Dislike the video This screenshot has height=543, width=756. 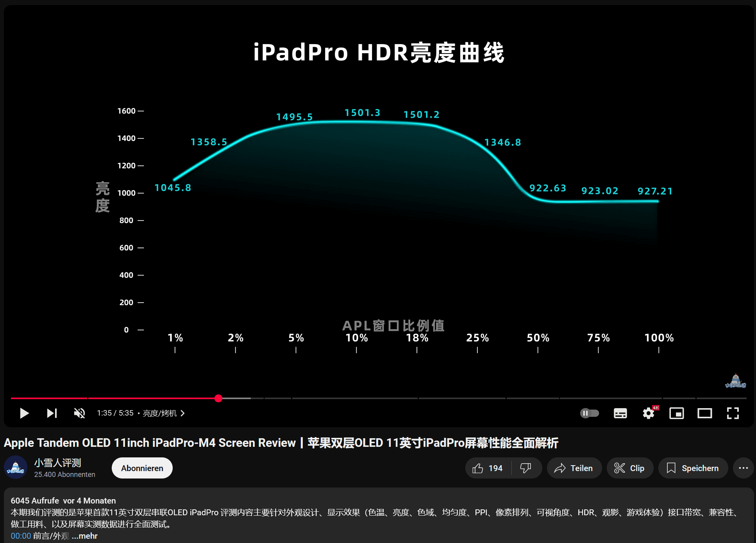tap(526, 468)
